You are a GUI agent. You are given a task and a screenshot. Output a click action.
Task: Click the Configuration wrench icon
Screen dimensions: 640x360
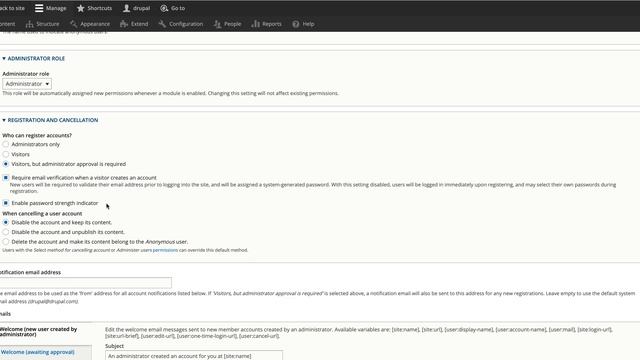tap(162, 24)
